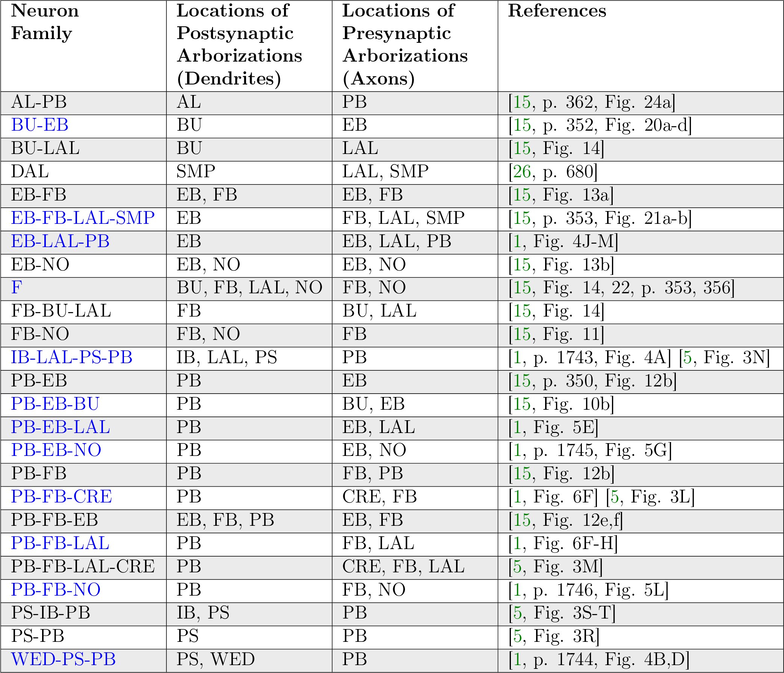Click the PS-IB-PB family name cell
This screenshot has width=784, height=673.
[84, 614]
